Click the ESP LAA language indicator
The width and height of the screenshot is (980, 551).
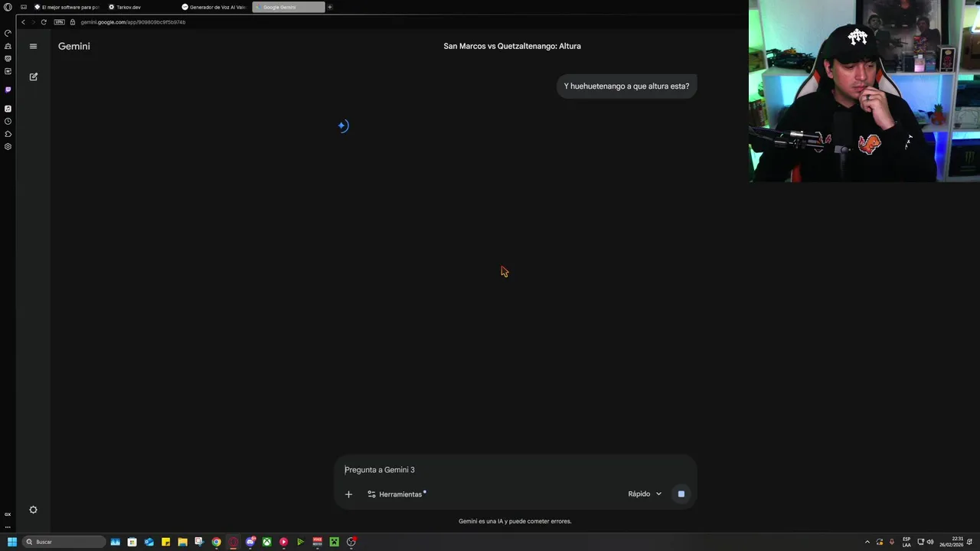tap(906, 542)
